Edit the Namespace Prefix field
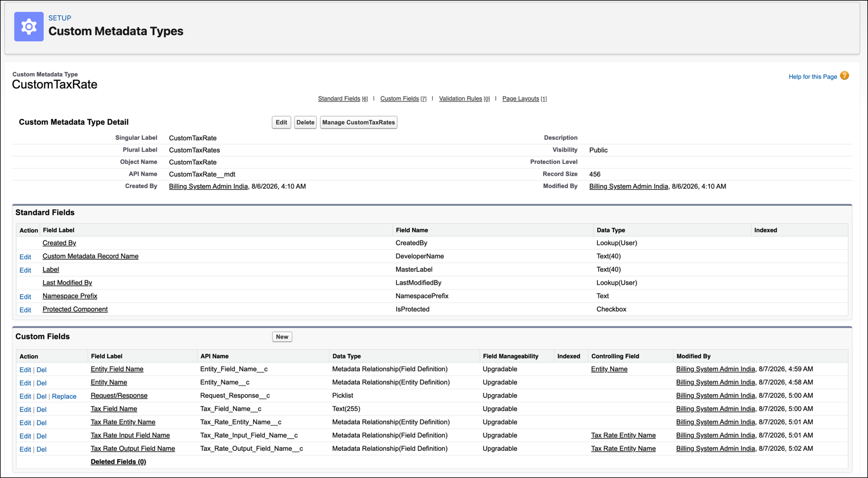Screen dimensions: 868x478 pyautogui.click(x=25, y=296)
